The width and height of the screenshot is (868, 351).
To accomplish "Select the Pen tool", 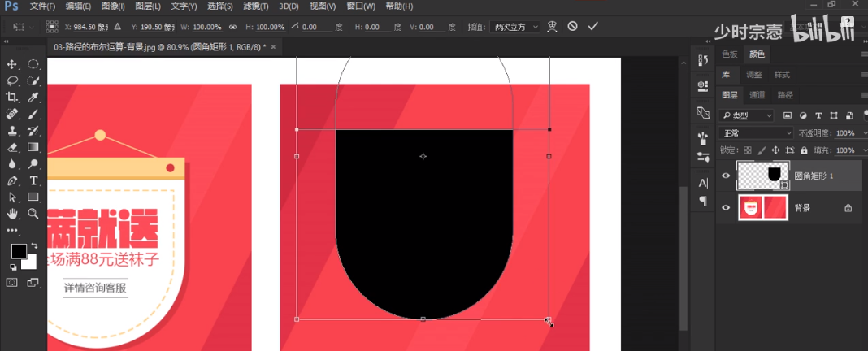I will [12, 180].
